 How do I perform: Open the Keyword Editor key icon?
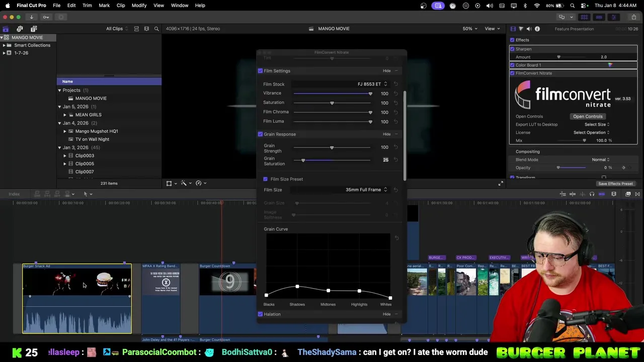46,17
